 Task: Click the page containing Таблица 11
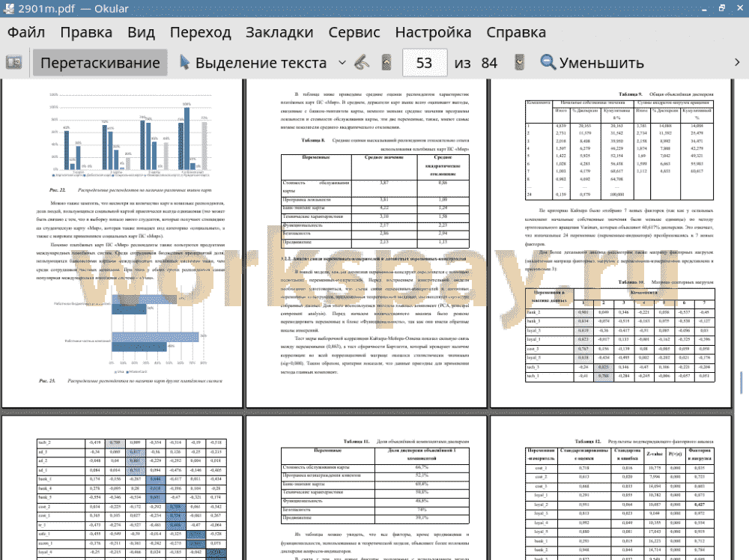366,488
